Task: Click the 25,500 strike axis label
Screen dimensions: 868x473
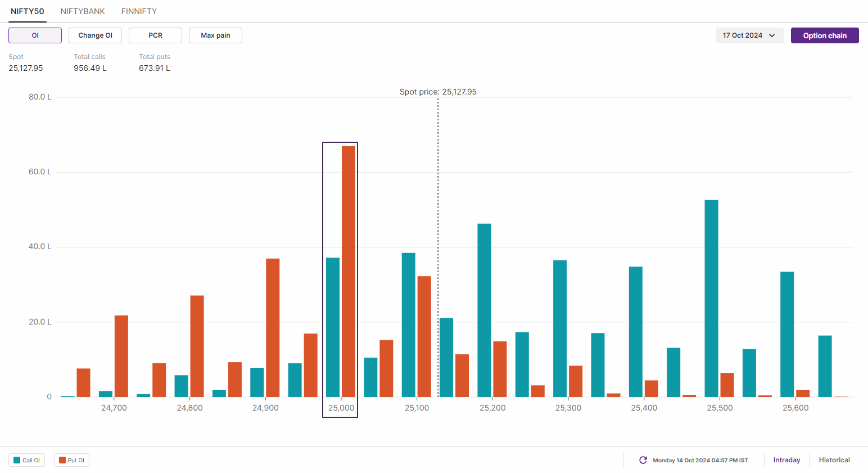Action: 720,408
